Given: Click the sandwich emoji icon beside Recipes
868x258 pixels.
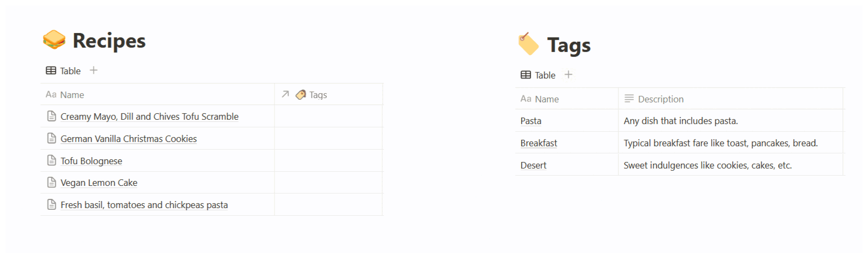Looking at the screenshot, I should tap(54, 40).
